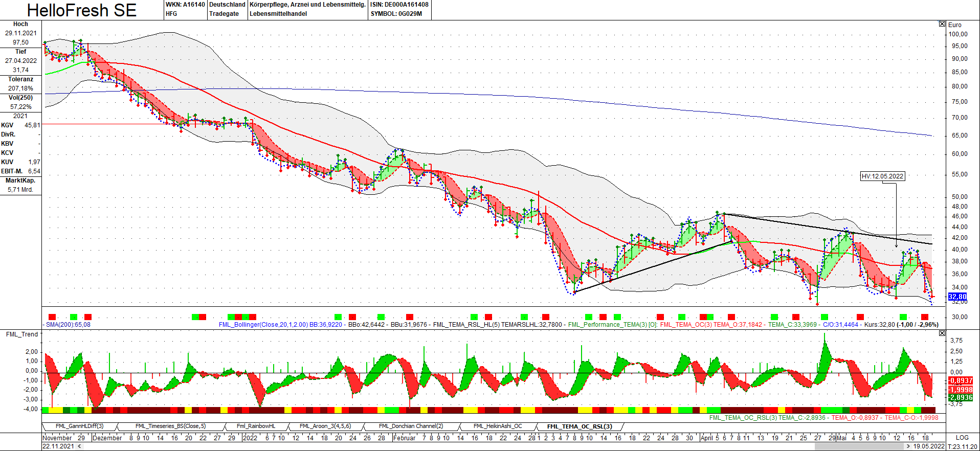
Task: Click the April label on the time axis
Action: coord(706,438)
